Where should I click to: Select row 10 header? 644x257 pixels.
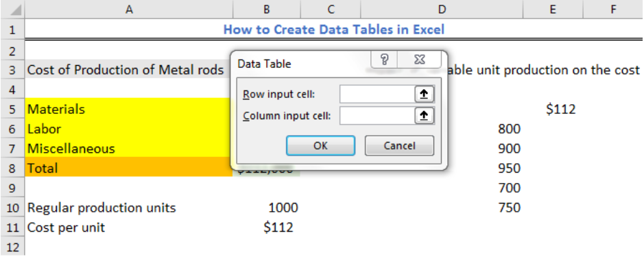pyautogui.click(x=12, y=208)
